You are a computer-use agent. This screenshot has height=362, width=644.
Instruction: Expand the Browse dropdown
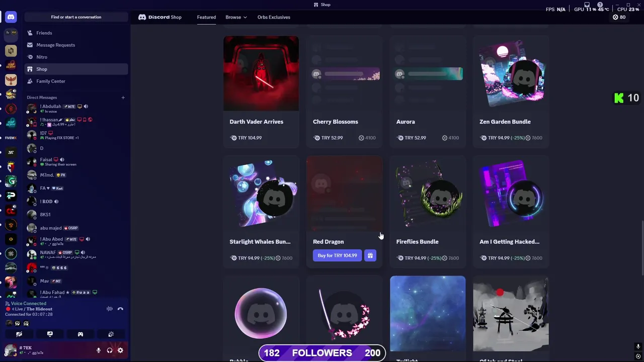(236, 17)
